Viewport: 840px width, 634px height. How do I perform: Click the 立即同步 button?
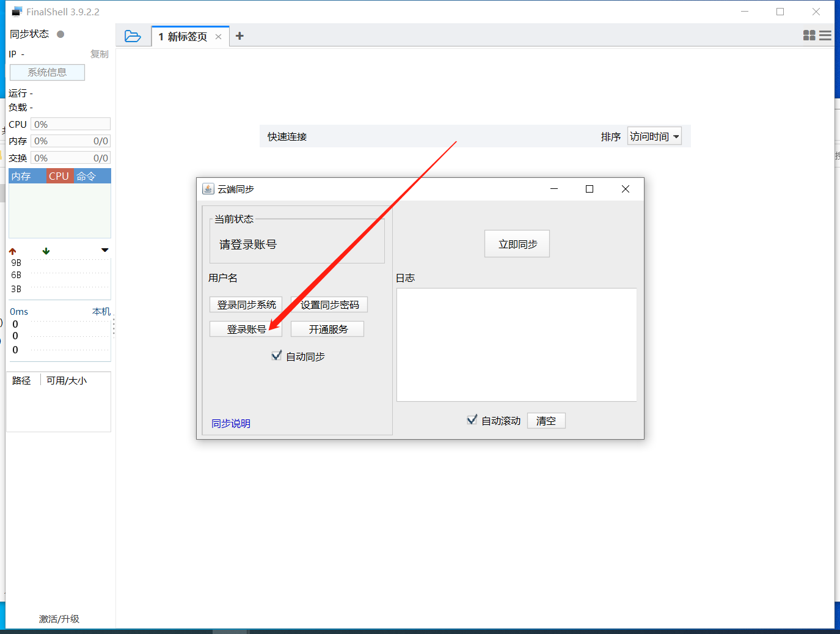(517, 243)
